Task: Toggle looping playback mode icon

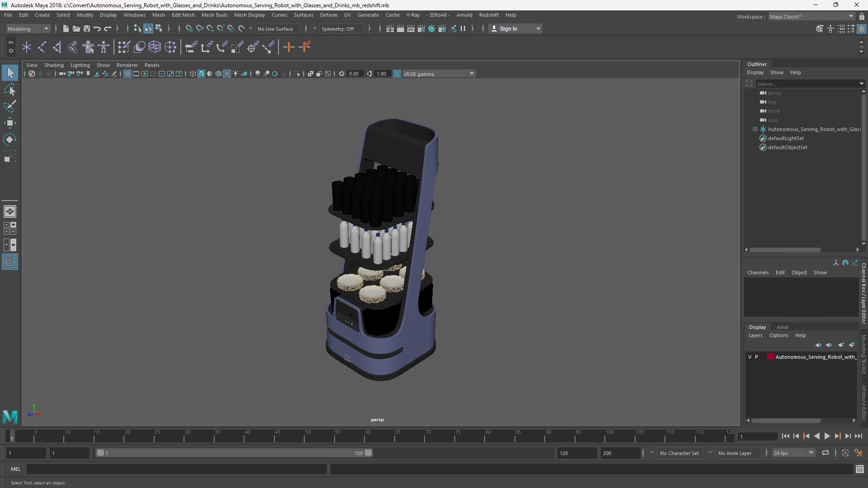Action: 826,453
